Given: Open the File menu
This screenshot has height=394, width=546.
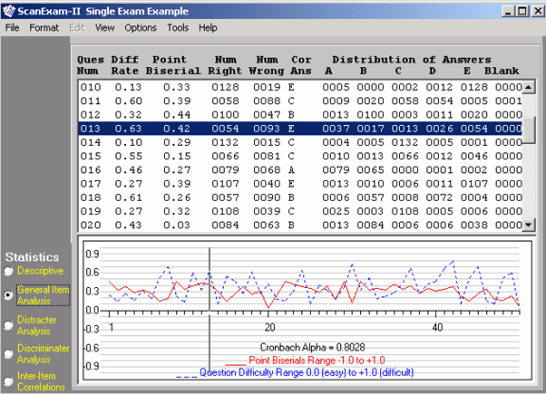Looking at the screenshot, I should click(x=12, y=28).
